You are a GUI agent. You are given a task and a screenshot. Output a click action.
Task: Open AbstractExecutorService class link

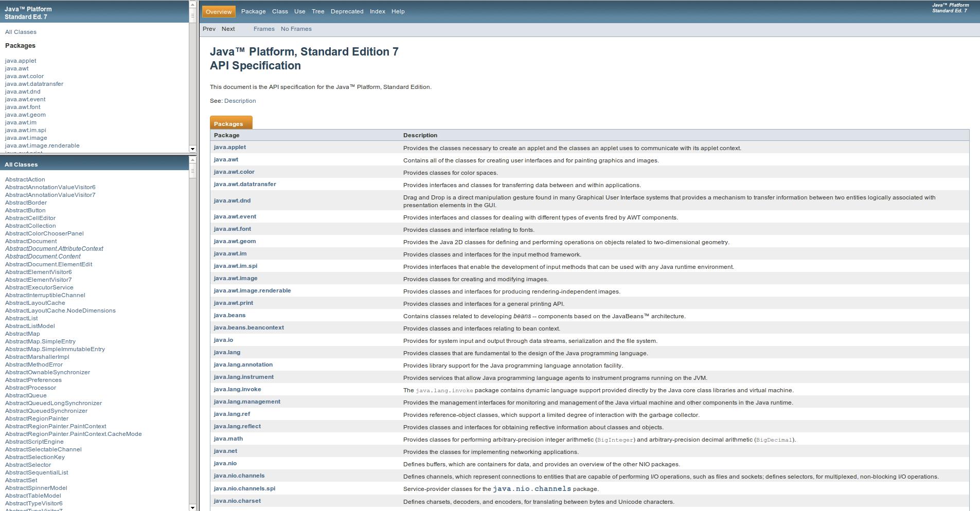pos(39,287)
